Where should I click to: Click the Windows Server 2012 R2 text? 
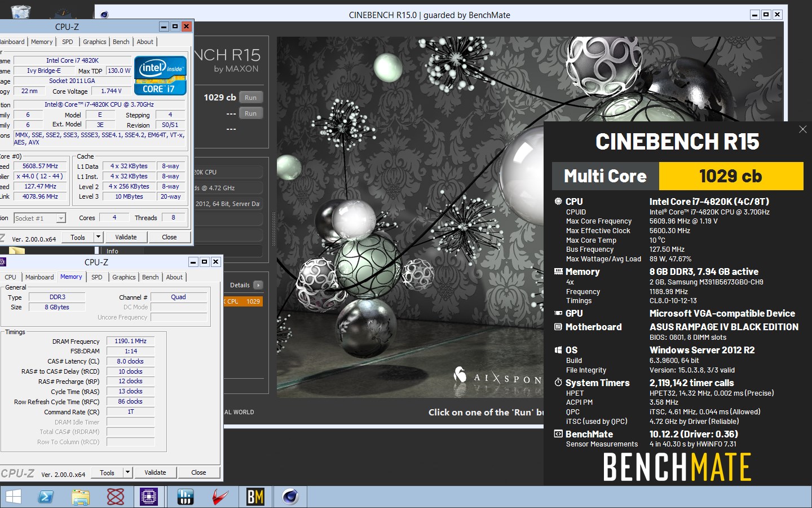pos(702,350)
